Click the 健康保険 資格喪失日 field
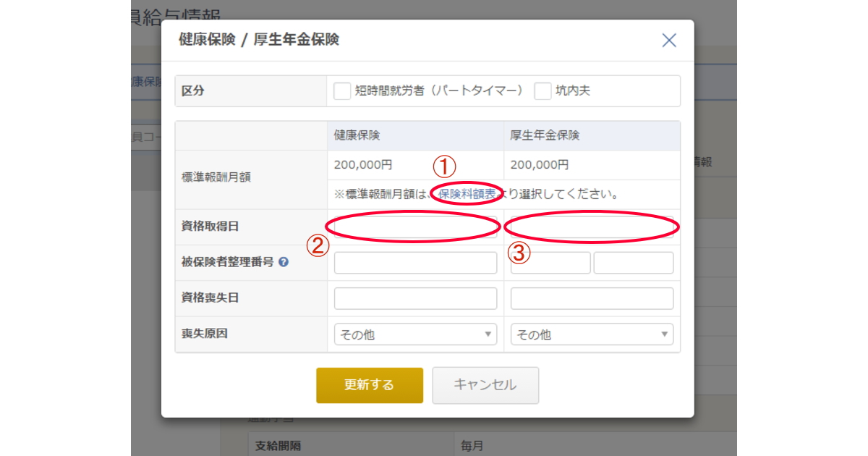Image resolution: width=868 pixels, height=456 pixels. click(416, 298)
